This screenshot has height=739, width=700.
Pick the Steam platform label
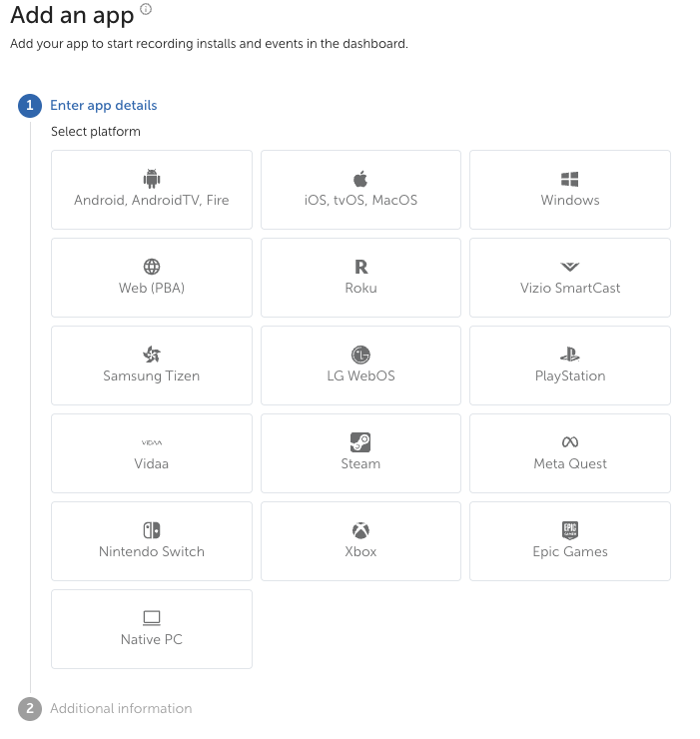pyautogui.click(x=360, y=463)
